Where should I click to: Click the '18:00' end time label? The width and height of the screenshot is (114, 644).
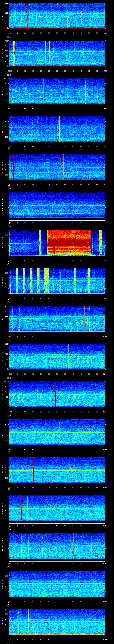coord(105,639)
